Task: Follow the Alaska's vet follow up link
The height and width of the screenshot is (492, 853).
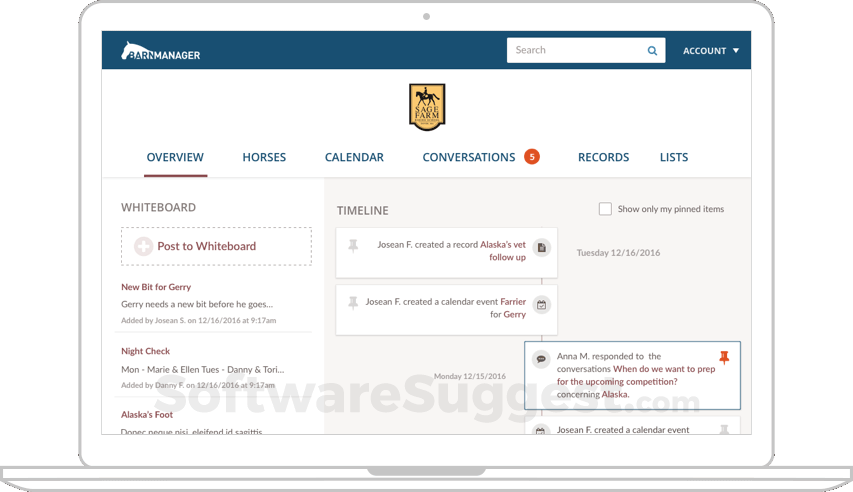Action: [x=503, y=251]
